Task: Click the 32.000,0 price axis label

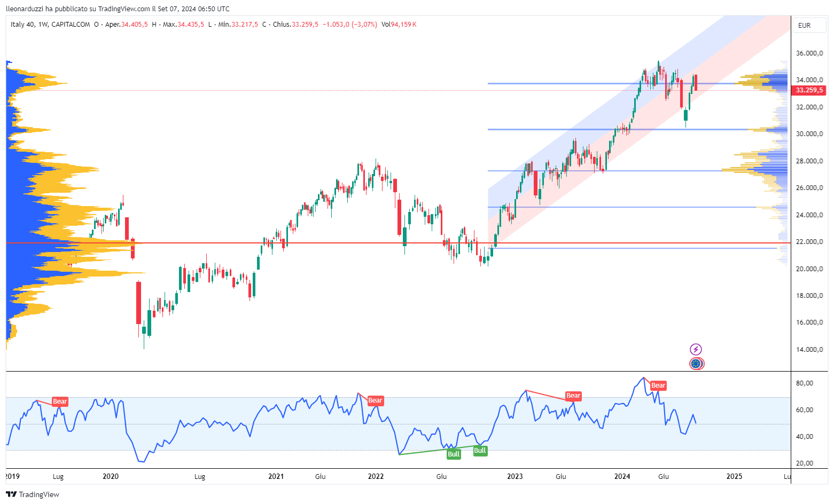Action: click(809, 107)
